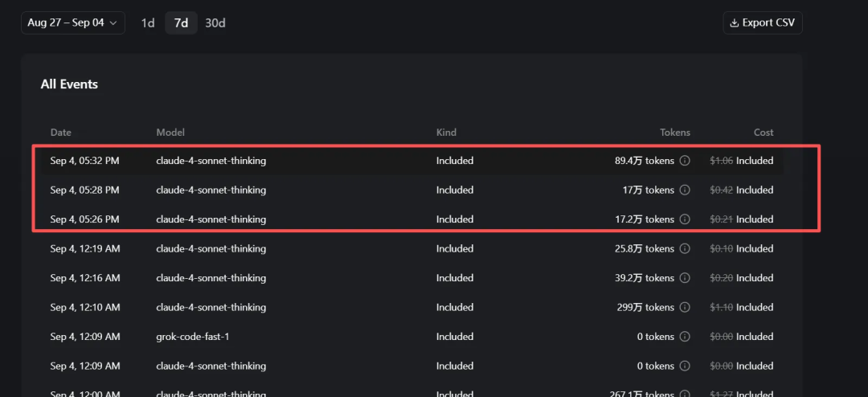Viewport: 868px width, 397px height.
Task: Click info icon beside 17.2万 tokens
Action: coord(685,219)
